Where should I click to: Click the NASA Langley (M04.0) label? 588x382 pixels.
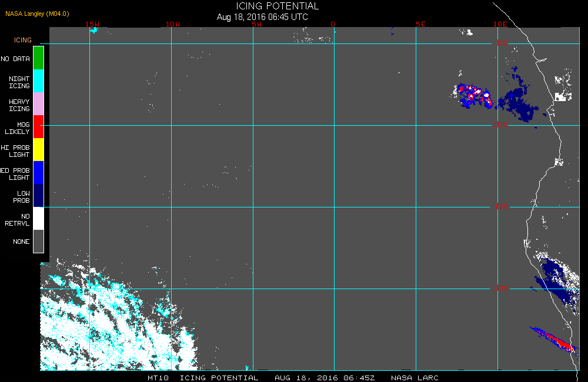(37, 14)
